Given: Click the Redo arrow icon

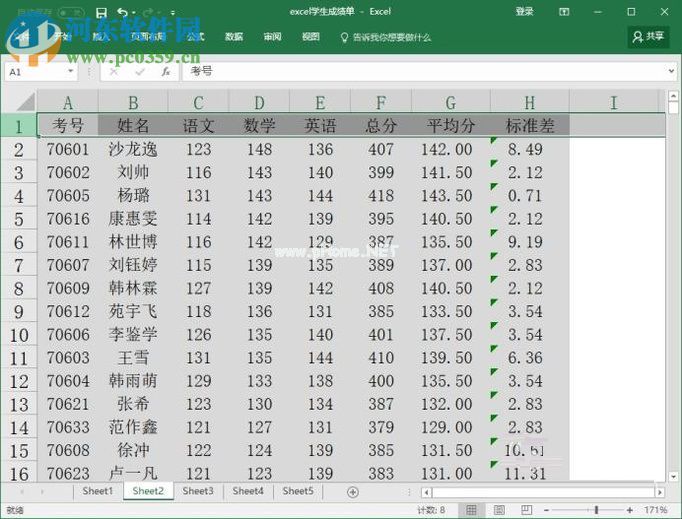Looking at the screenshot, I should (x=149, y=13).
